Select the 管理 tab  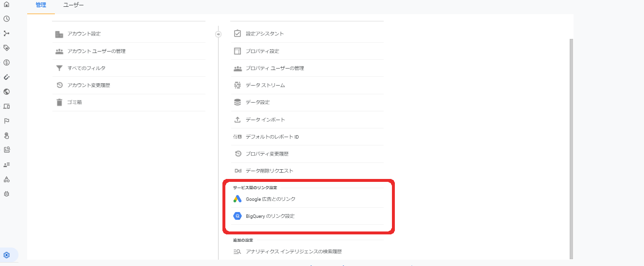point(41,5)
